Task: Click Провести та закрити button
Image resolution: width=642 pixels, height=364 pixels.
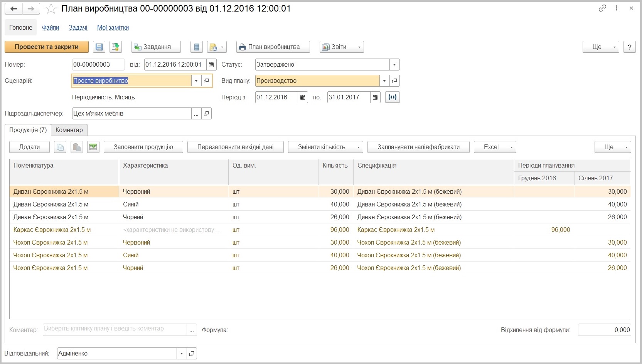Action: (x=47, y=47)
